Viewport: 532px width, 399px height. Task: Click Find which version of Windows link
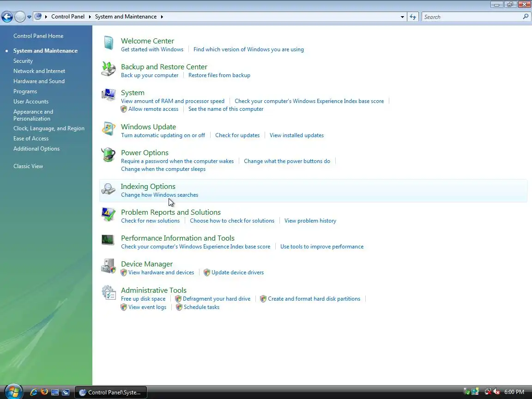click(248, 49)
